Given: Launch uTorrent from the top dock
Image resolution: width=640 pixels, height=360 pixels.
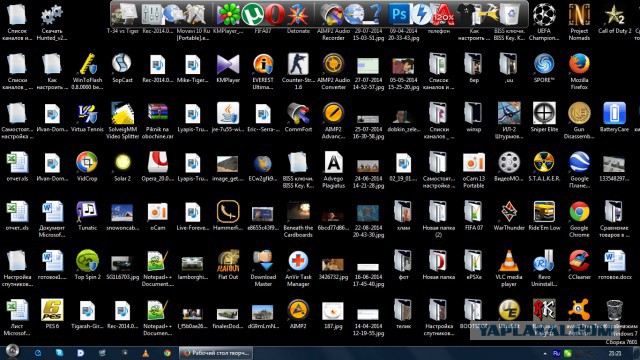Looking at the screenshot, I should pos(252,14).
